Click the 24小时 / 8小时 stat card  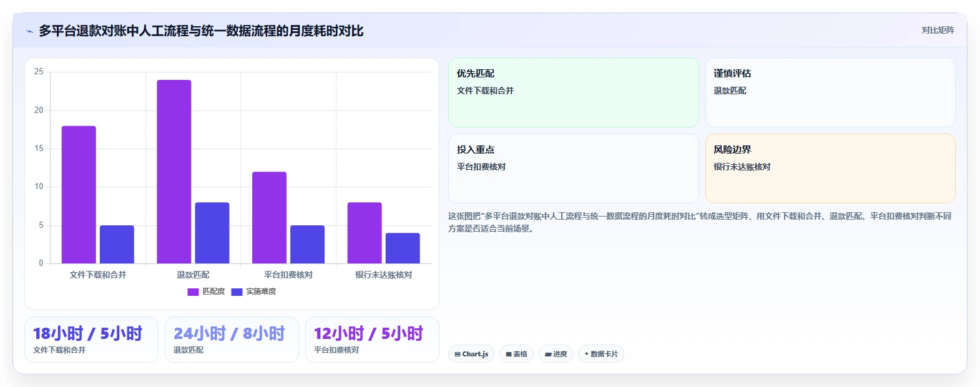[x=232, y=340]
